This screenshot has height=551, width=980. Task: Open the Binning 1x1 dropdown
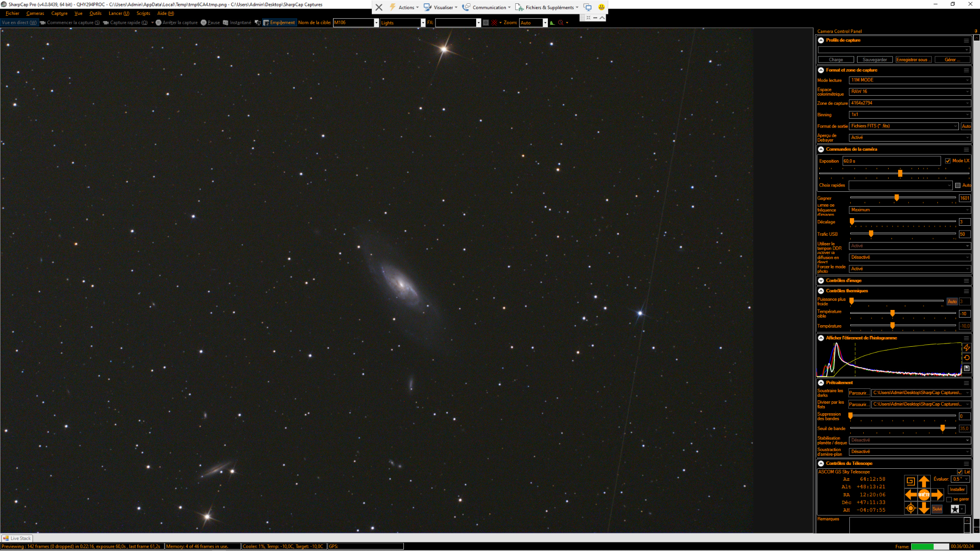[x=910, y=114]
